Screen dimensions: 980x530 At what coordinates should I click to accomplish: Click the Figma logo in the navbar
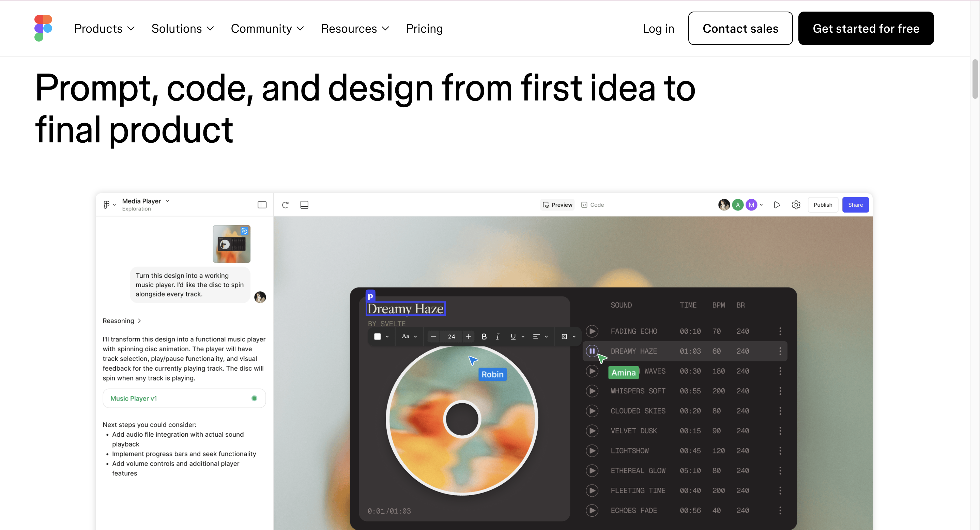(x=43, y=28)
